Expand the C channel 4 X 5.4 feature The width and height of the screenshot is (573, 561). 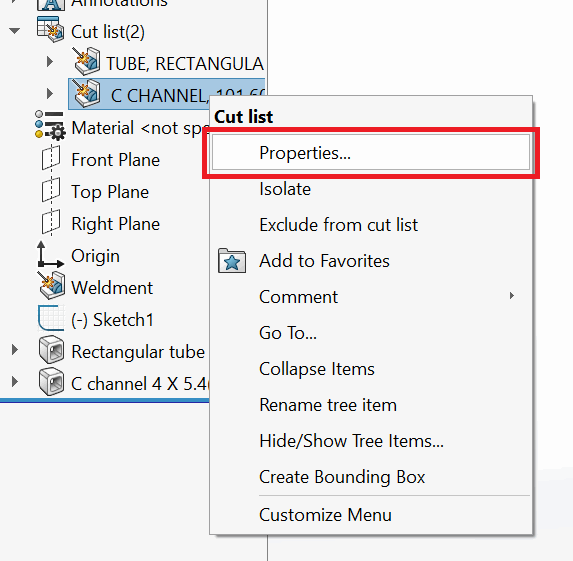(x=15, y=382)
